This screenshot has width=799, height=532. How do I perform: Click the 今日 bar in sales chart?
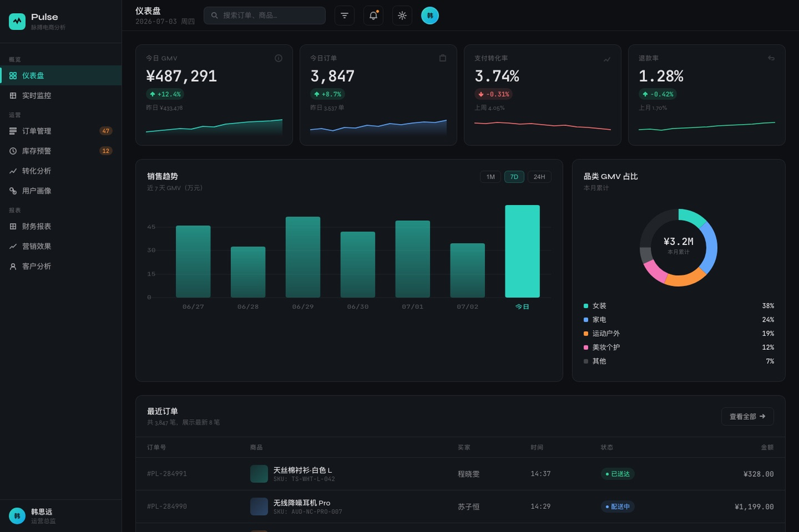[522, 251]
